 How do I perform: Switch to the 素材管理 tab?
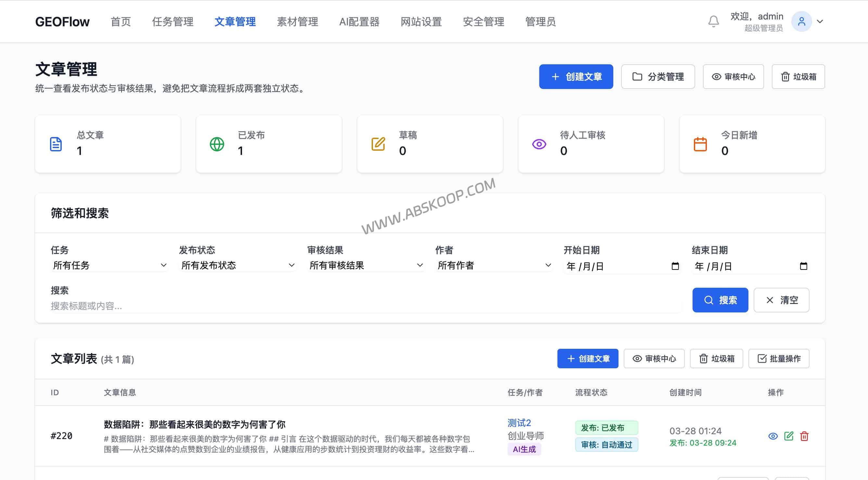click(x=297, y=21)
